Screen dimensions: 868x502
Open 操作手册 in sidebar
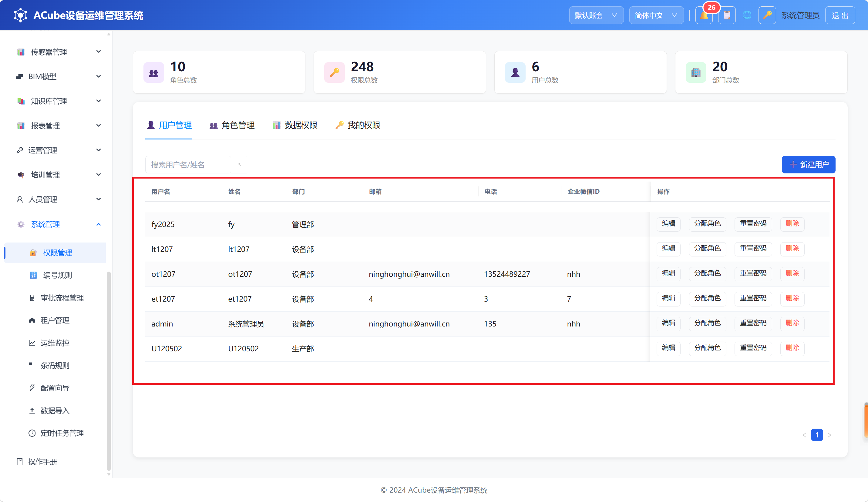pyautogui.click(x=55, y=461)
